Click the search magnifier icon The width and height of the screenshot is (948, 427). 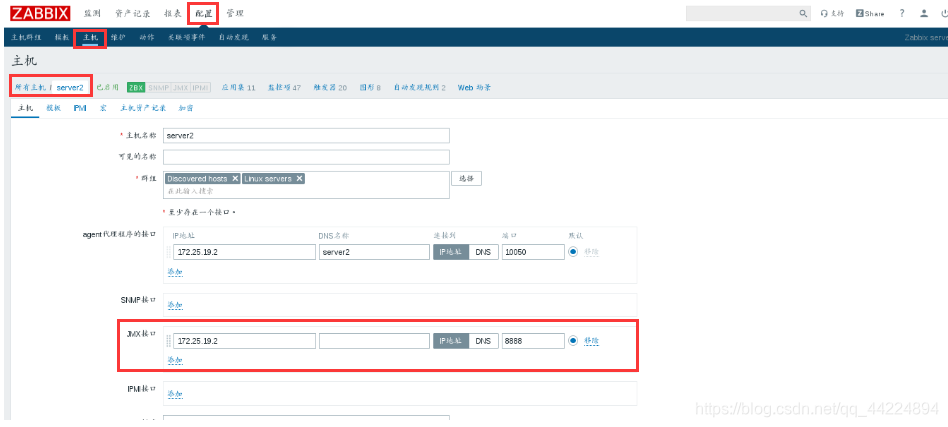803,13
